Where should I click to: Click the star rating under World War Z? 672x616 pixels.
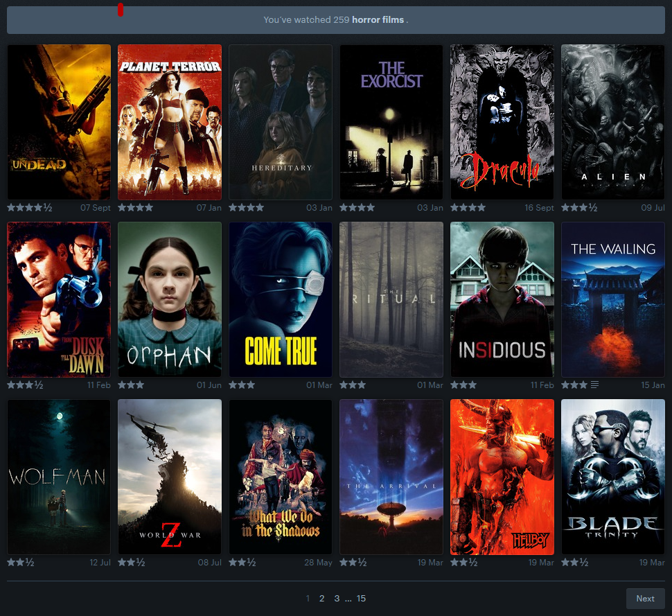click(132, 563)
